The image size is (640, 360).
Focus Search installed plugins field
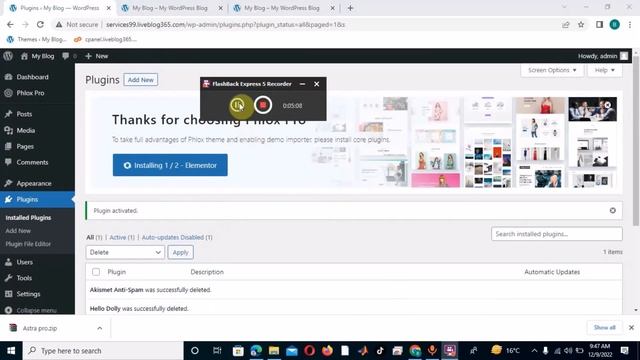click(556, 234)
